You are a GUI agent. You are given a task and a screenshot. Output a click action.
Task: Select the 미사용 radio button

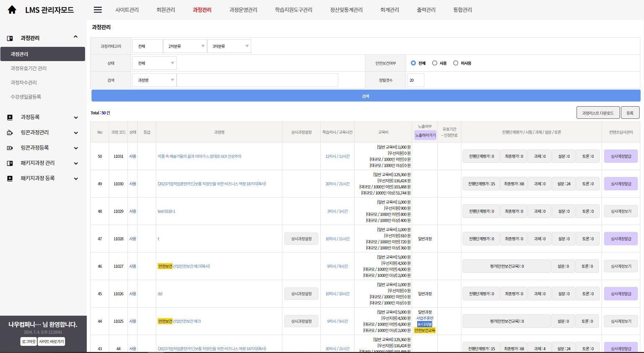456,63
